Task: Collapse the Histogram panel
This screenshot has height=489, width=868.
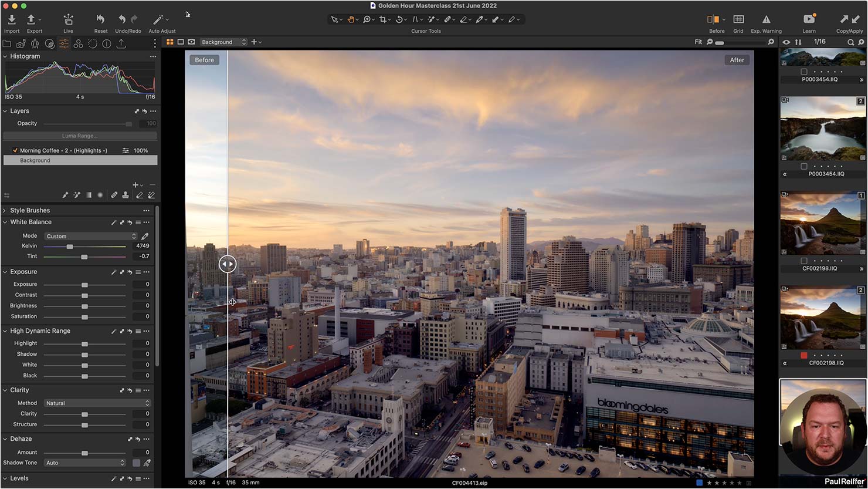Action: (x=5, y=56)
